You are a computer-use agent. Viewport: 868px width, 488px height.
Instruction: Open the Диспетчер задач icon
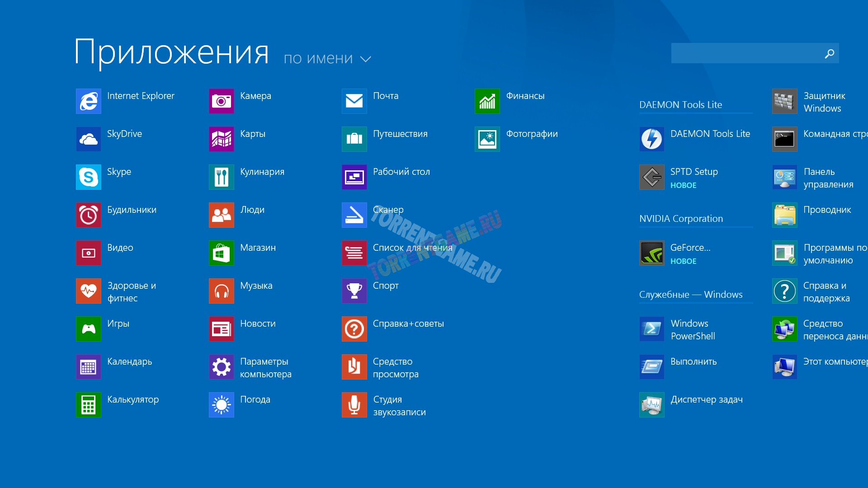[651, 405]
